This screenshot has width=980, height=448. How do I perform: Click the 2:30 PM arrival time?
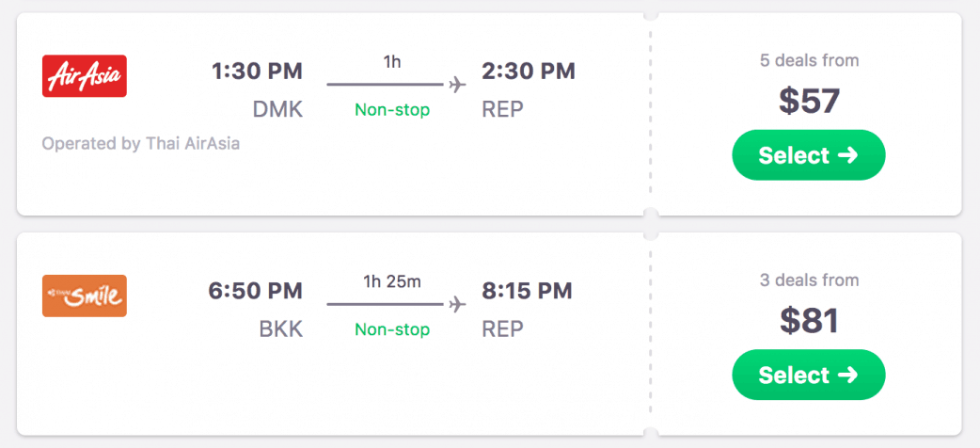529,72
